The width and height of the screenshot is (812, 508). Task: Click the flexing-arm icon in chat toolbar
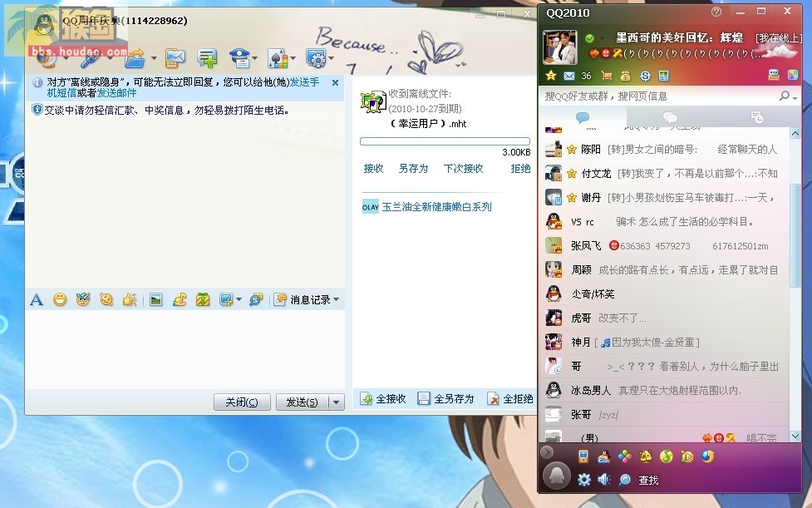click(x=180, y=300)
